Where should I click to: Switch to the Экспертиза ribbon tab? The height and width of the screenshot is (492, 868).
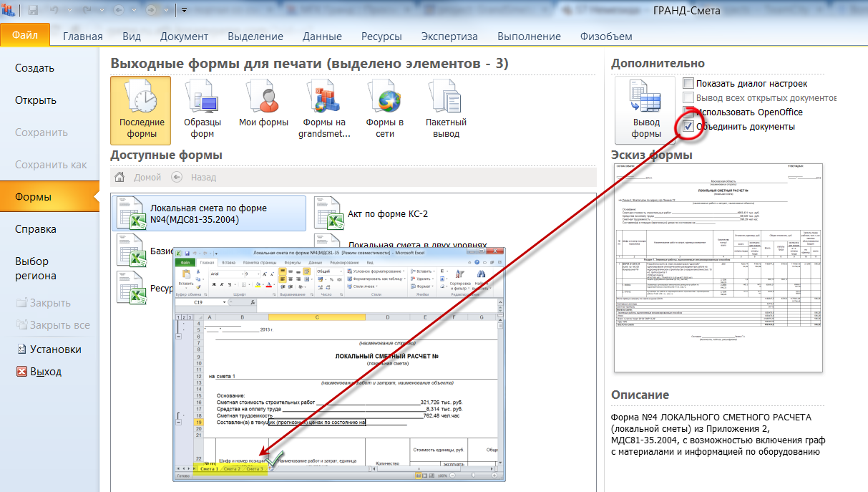[x=449, y=37]
